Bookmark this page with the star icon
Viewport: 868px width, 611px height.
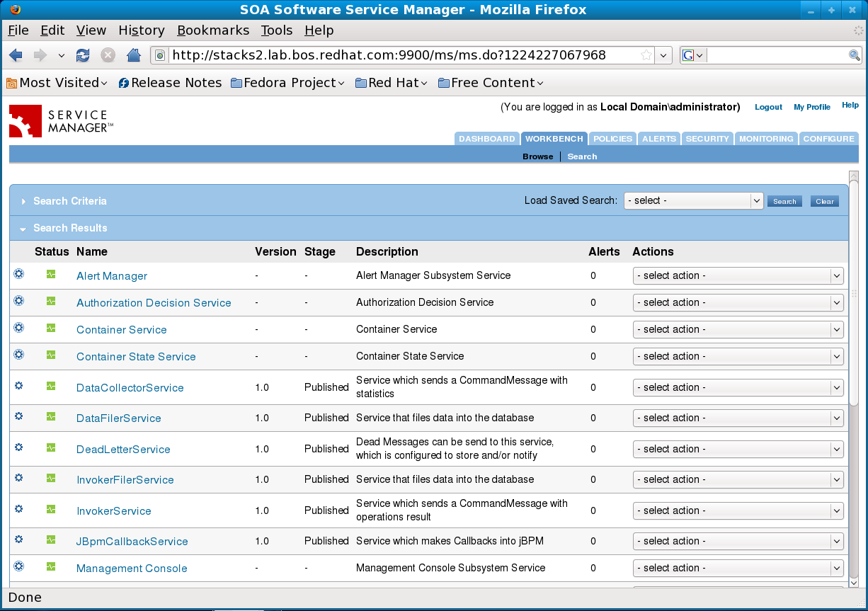point(646,55)
